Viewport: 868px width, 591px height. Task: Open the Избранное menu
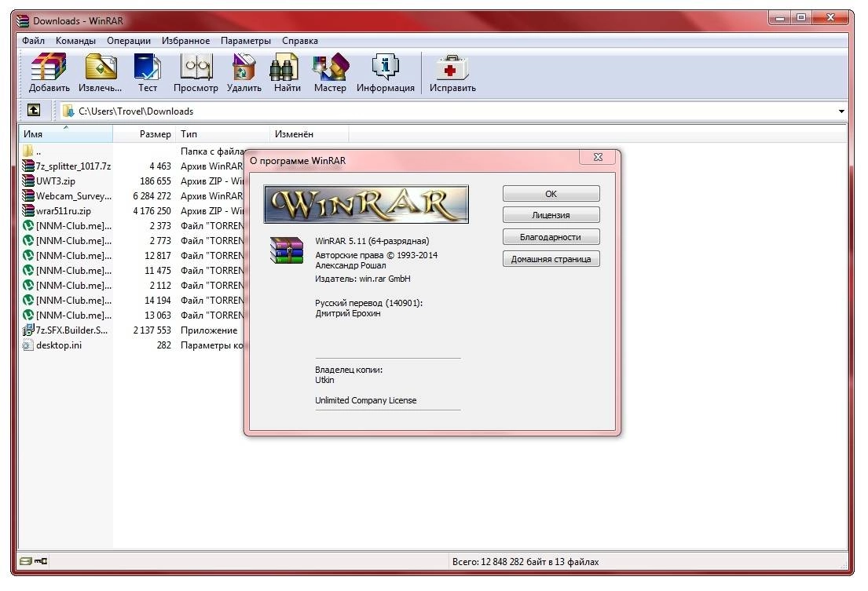click(185, 40)
